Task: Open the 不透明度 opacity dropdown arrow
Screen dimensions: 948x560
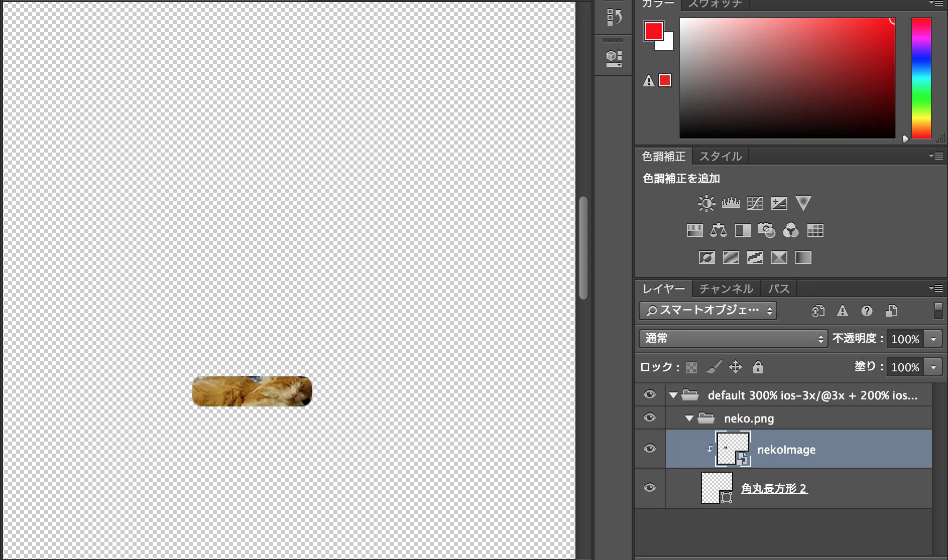Action: [933, 339]
